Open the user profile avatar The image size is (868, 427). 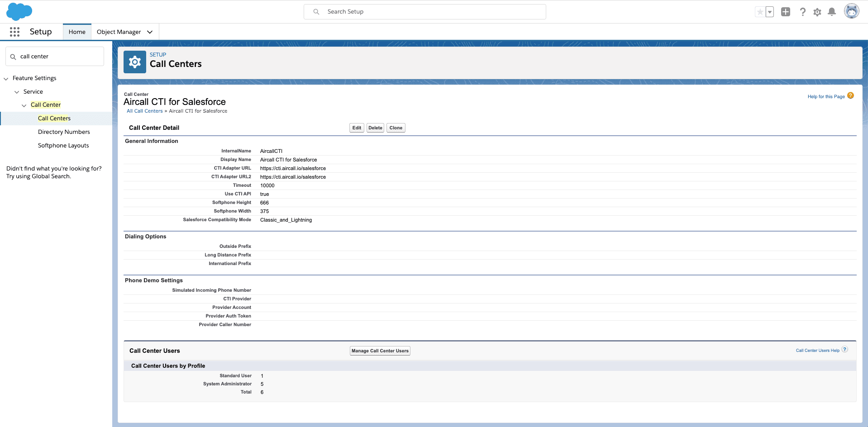coord(851,11)
